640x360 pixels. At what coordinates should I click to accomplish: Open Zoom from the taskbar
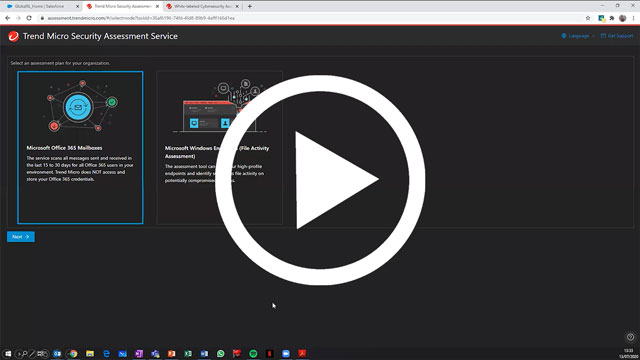pyautogui.click(x=286, y=353)
